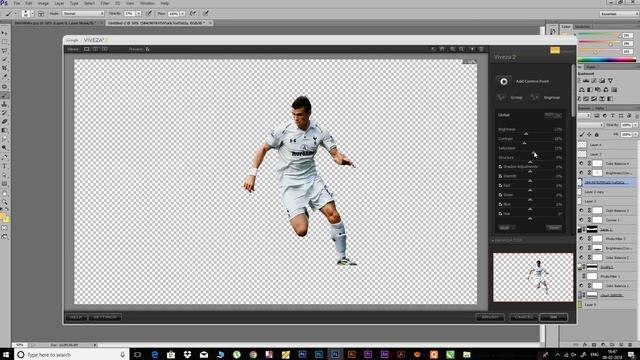Select single image view in Viveza
Image resolution: width=640 pixels, height=360 pixels.
click(87, 49)
